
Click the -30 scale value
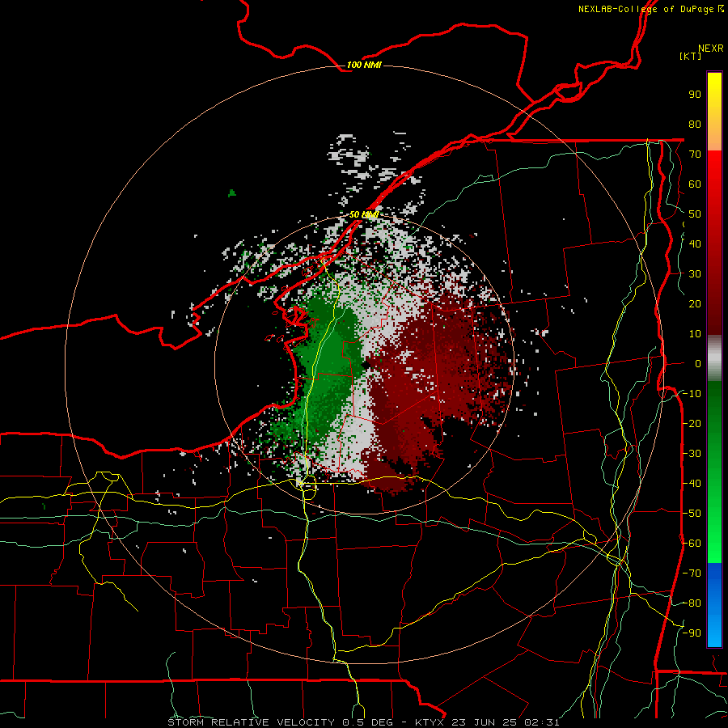[x=692, y=454]
